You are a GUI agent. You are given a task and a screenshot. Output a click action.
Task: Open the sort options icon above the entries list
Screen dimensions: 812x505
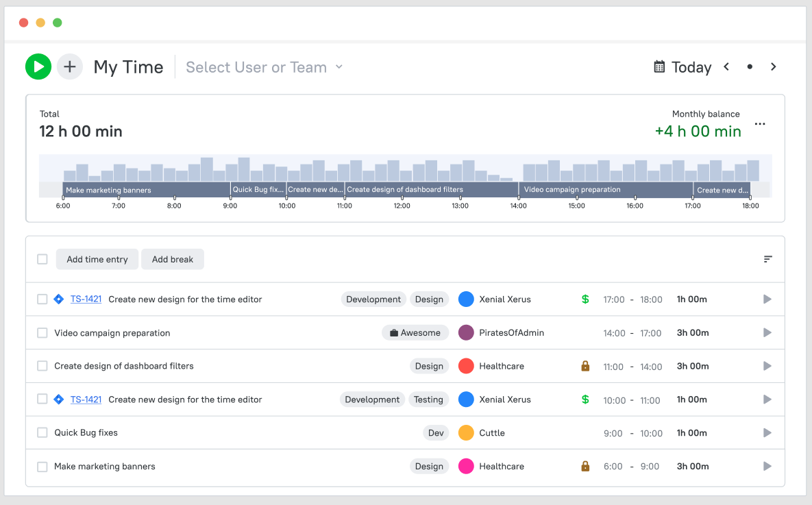767,259
